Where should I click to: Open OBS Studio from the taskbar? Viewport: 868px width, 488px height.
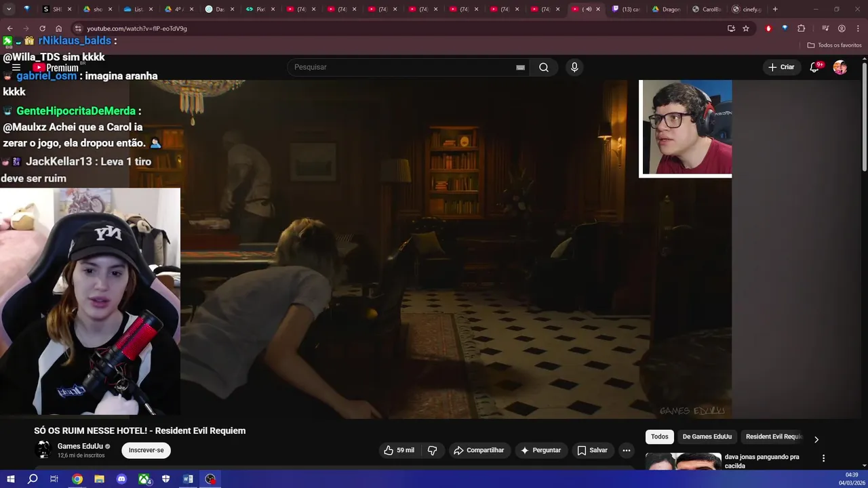click(211, 479)
